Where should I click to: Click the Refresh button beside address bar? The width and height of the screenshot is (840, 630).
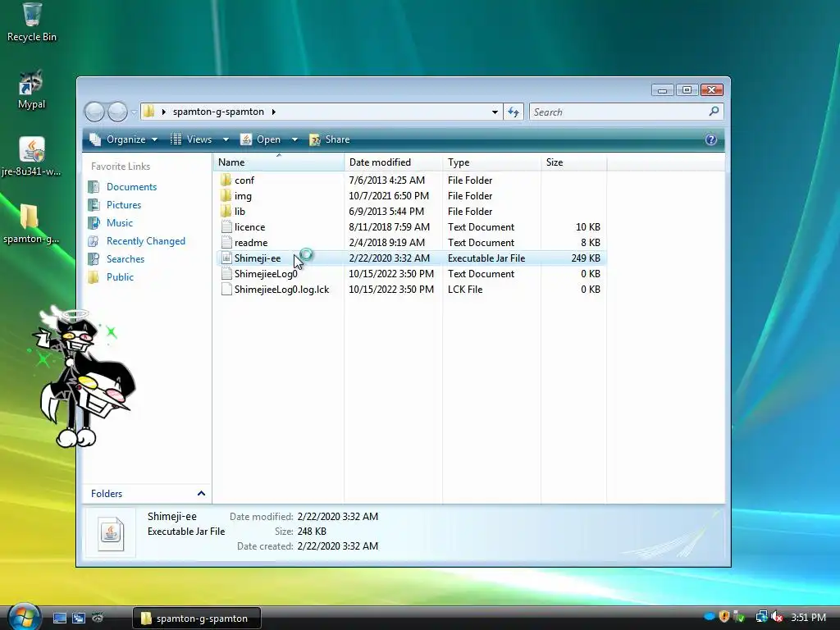[x=514, y=112]
